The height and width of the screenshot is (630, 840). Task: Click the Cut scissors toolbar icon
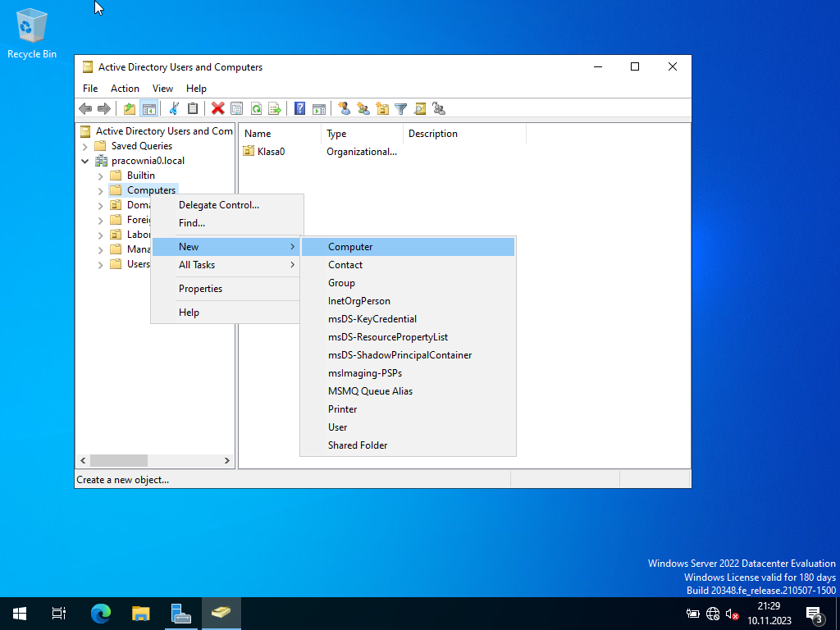[x=174, y=109]
